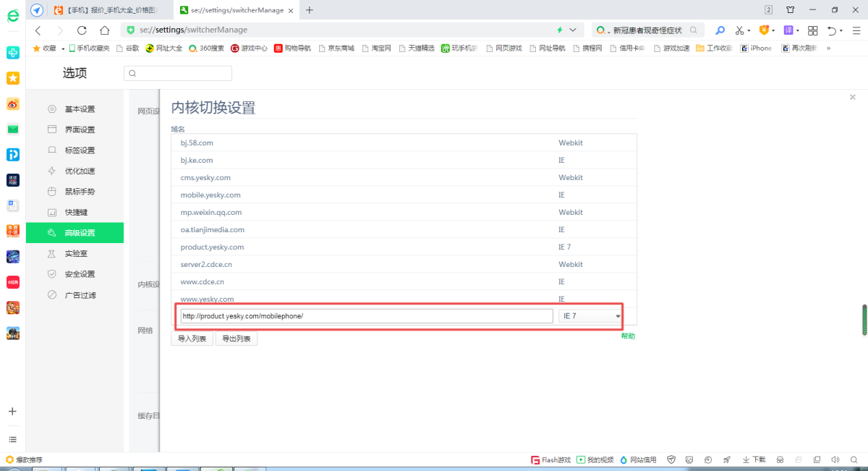
Task: Open the IE 7 kernel dropdown
Action: (590, 316)
